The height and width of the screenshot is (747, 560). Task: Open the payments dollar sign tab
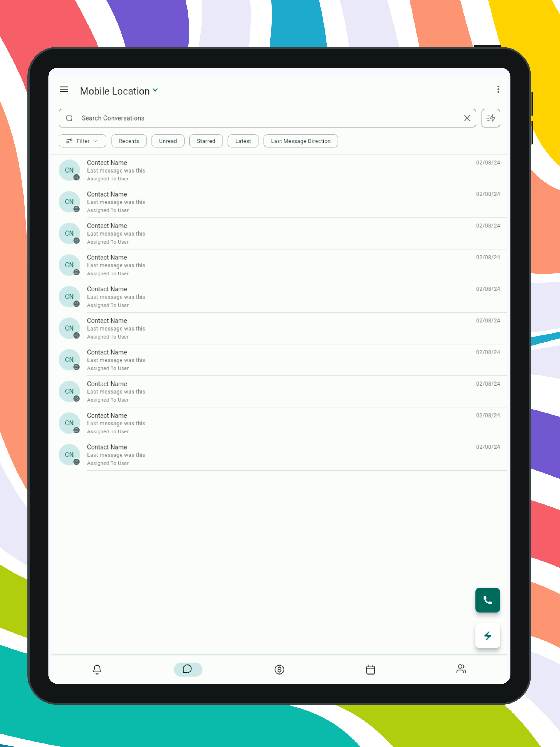click(279, 669)
